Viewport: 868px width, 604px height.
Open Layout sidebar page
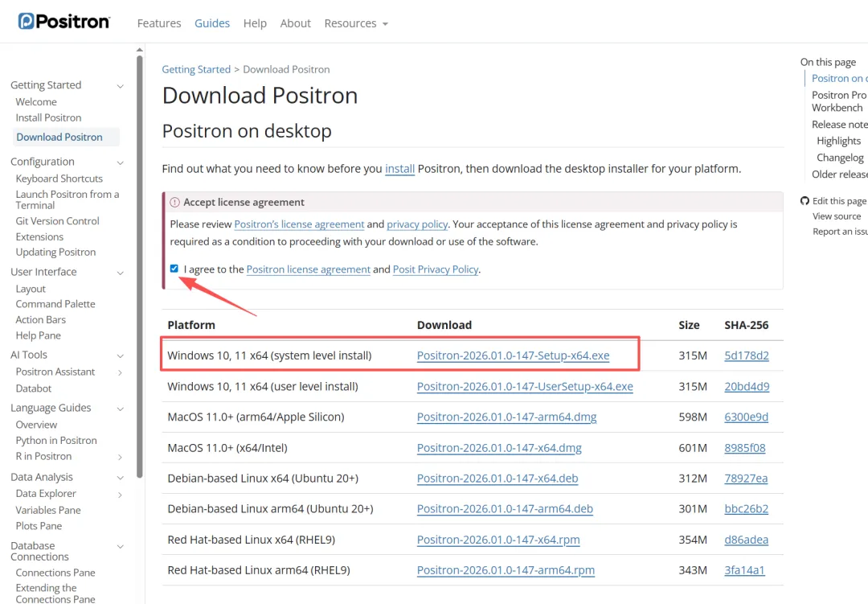click(x=31, y=289)
